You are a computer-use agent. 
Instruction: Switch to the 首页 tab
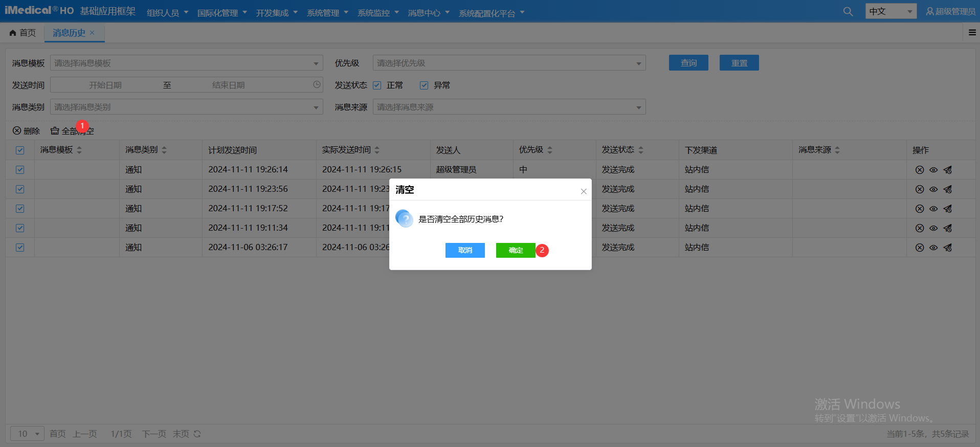23,33
